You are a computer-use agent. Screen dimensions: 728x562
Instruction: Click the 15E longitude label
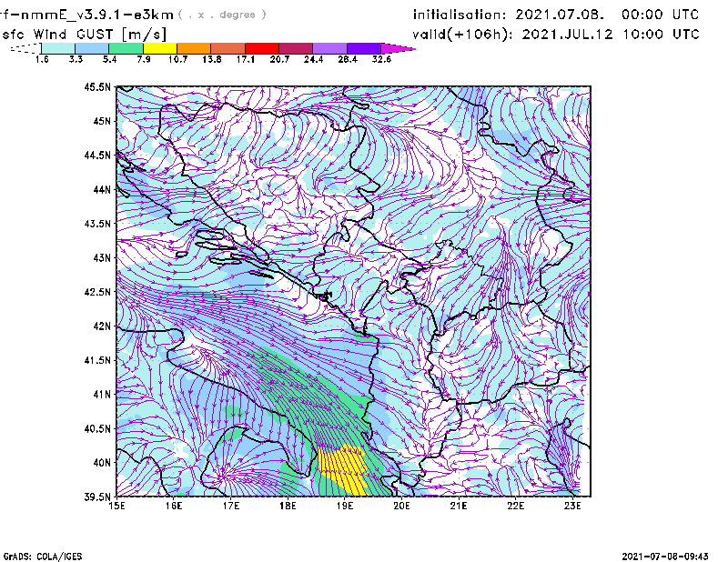click(x=116, y=506)
